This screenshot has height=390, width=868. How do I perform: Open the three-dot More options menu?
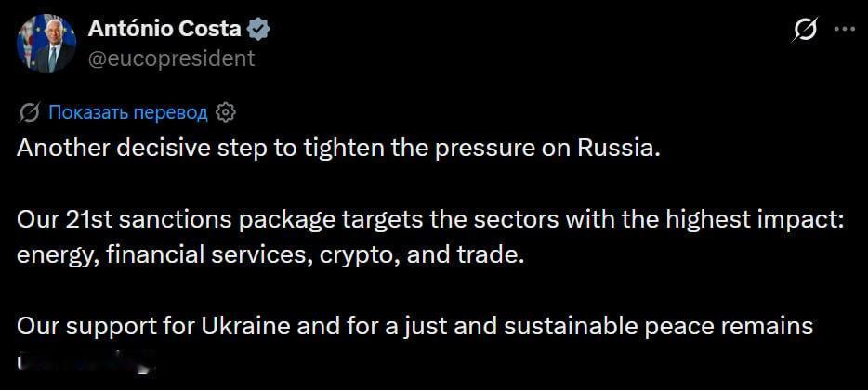click(845, 30)
